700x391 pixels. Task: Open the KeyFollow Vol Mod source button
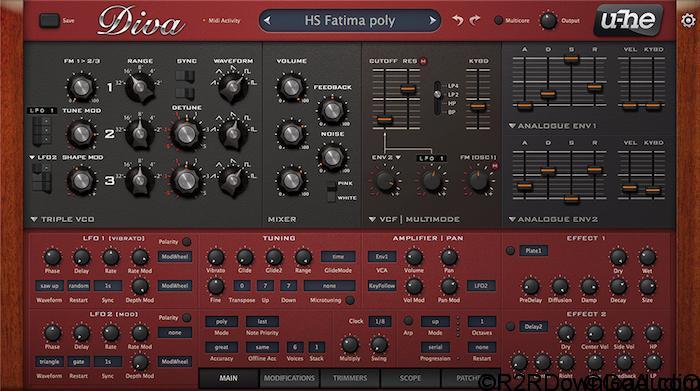pyautogui.click(x=382, y=286)
